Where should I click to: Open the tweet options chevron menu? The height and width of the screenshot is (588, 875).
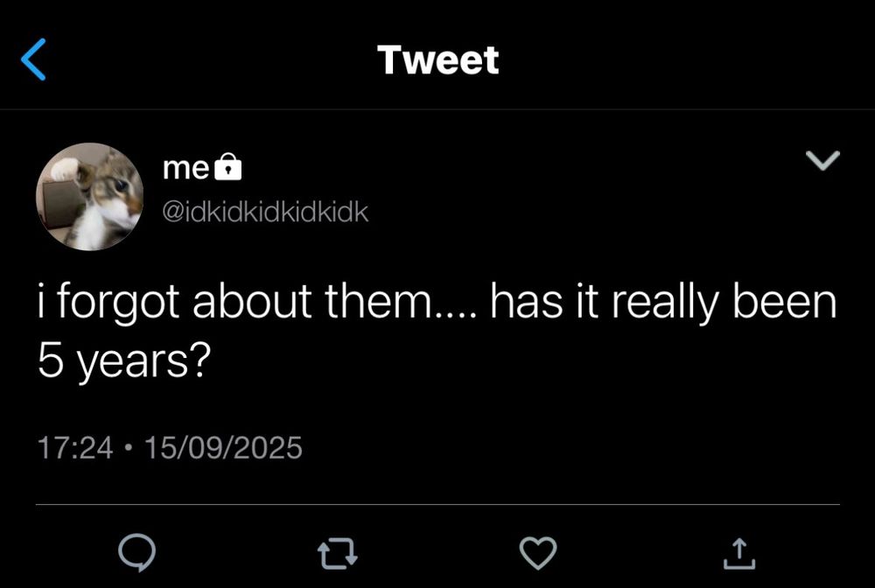tap(822, 160)
